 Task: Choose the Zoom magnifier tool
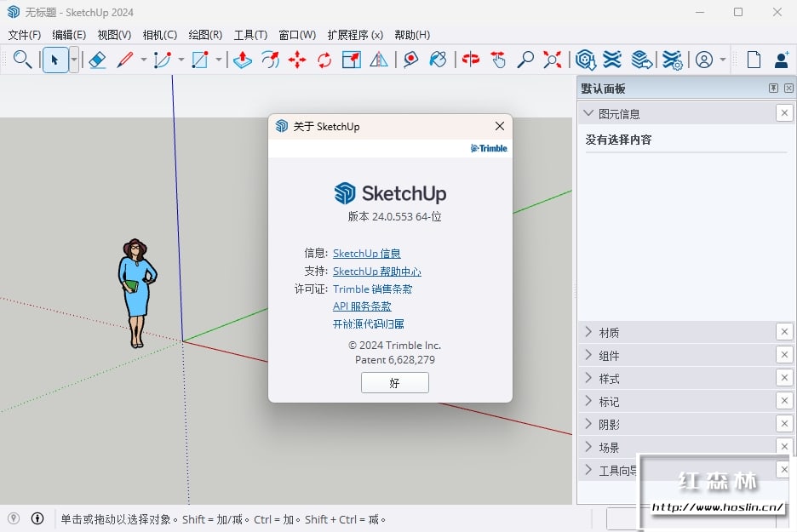[x=525, y=60]
